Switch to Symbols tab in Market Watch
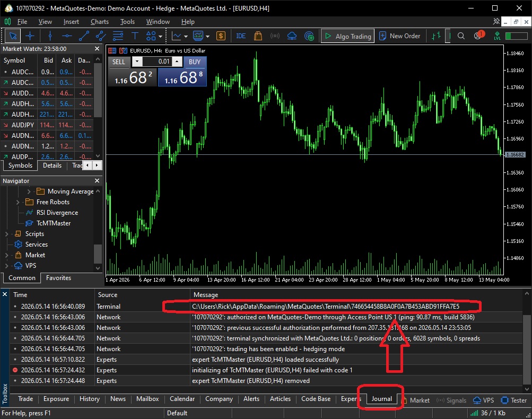532x419 pixels. pyautogui.click(x=20, y=165)
